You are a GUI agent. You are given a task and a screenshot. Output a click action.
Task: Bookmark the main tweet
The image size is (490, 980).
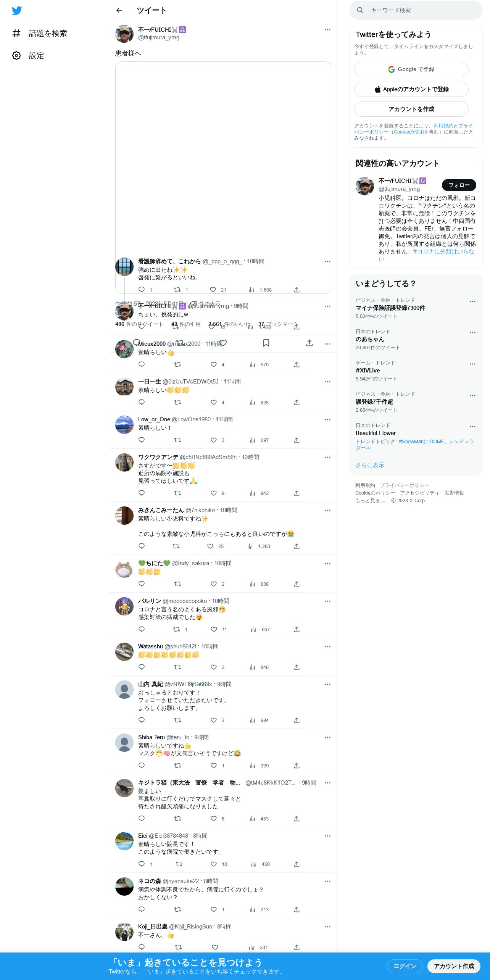tap(266, 343)
